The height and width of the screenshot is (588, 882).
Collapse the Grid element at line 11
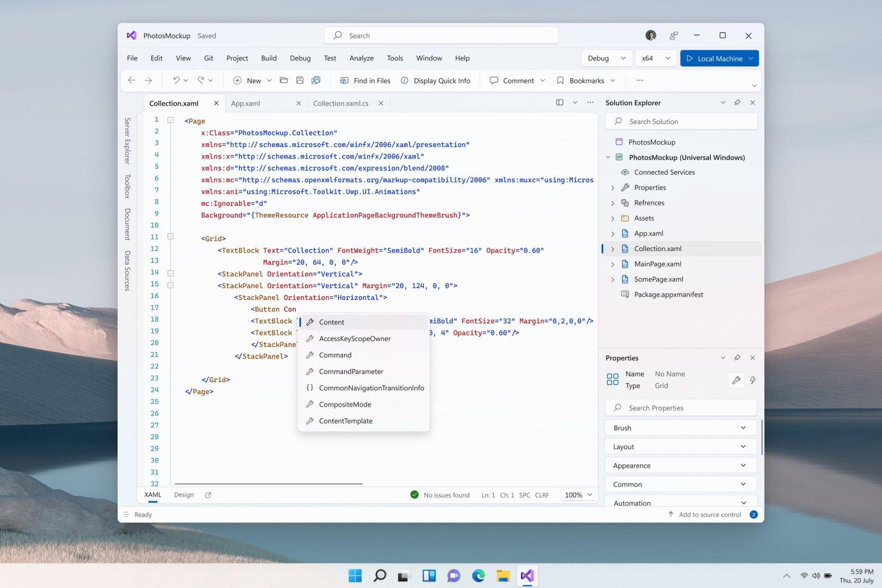(x=170, y=237)
